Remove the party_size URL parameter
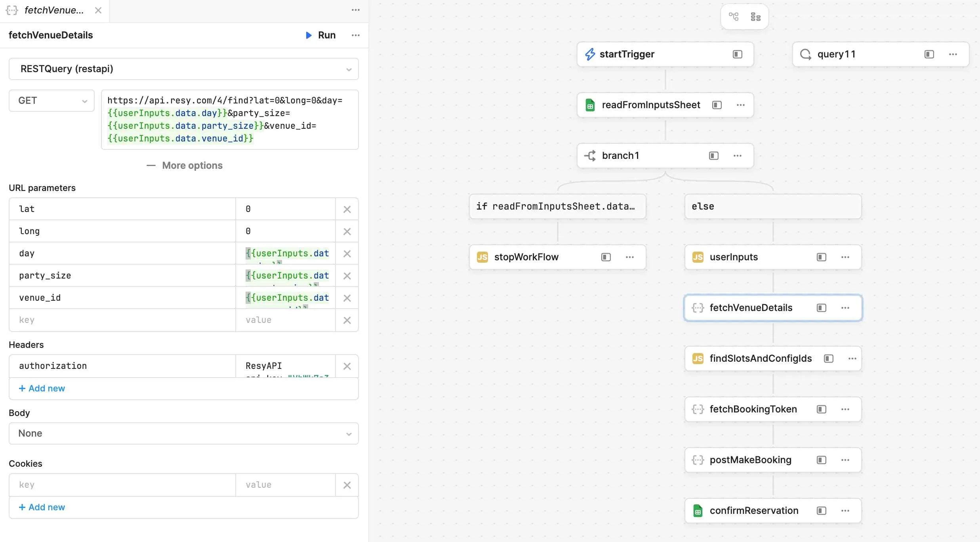The height and width of the screenshot is (542, 980). click(x=347, y=276)
